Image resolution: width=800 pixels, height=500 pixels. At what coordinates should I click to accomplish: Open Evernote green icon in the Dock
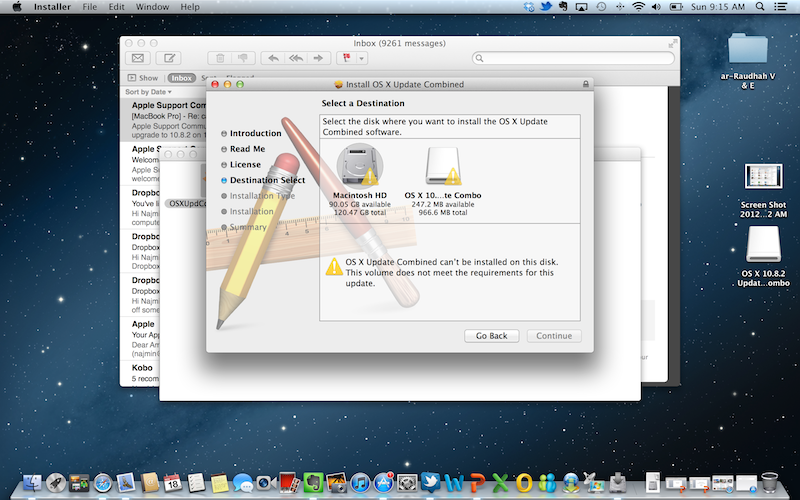pos(313,482)
